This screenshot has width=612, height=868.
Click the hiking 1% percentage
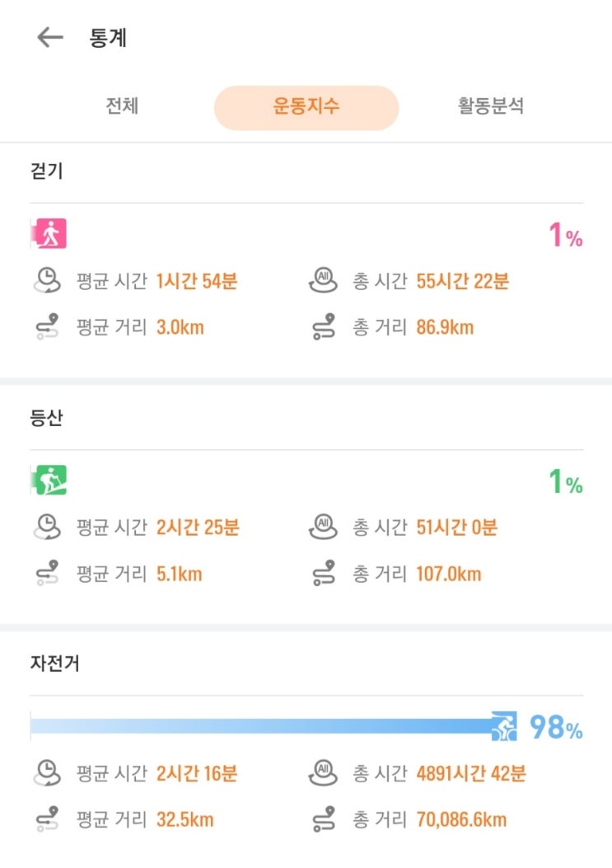pyautogui.click(x=566, y=482)
